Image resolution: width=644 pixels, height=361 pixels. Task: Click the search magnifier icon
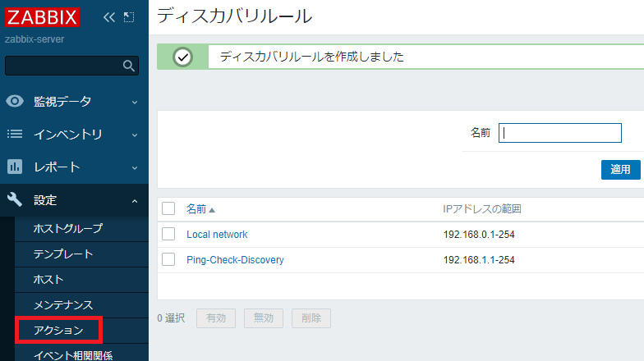point(128,66)
